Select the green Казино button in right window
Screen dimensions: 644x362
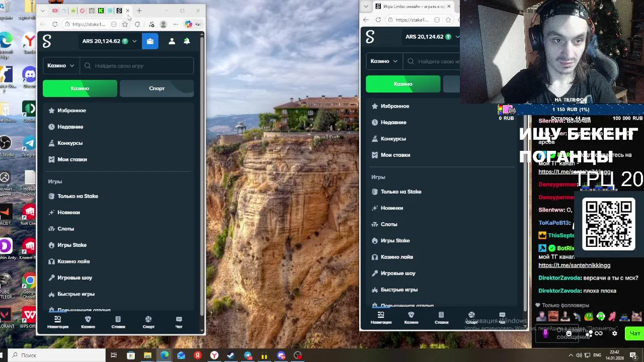[x=403, y=84]
